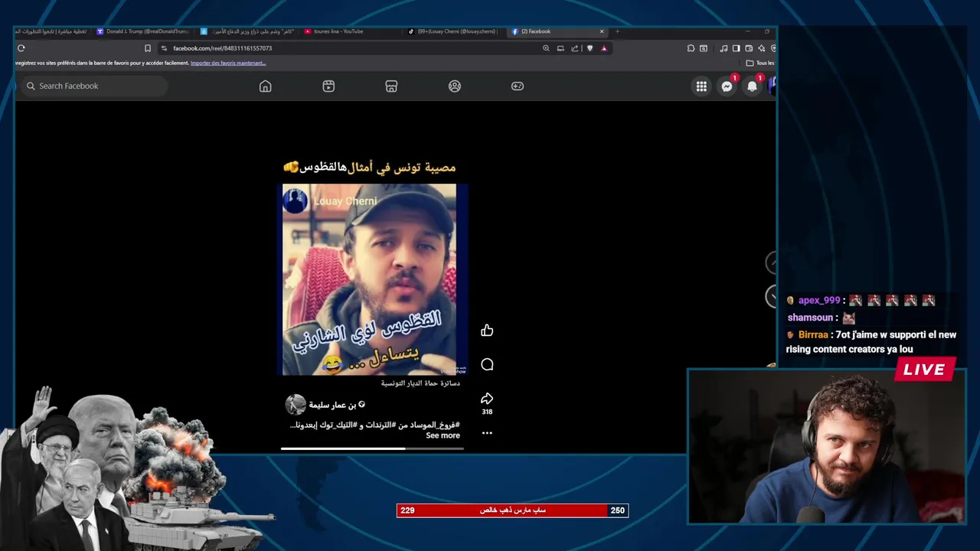Click the zoom magnifier in address bar
This screenshot has width=980, height=551.
coord(546,48)
